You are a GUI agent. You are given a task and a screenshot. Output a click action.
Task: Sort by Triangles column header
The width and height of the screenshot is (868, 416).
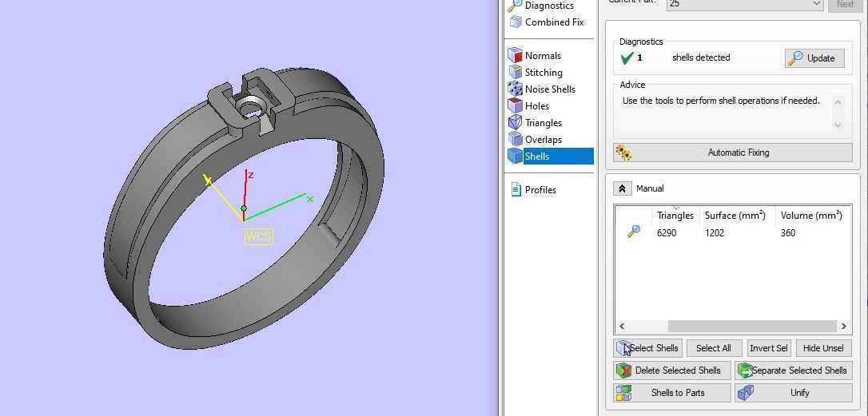[675, 216]
